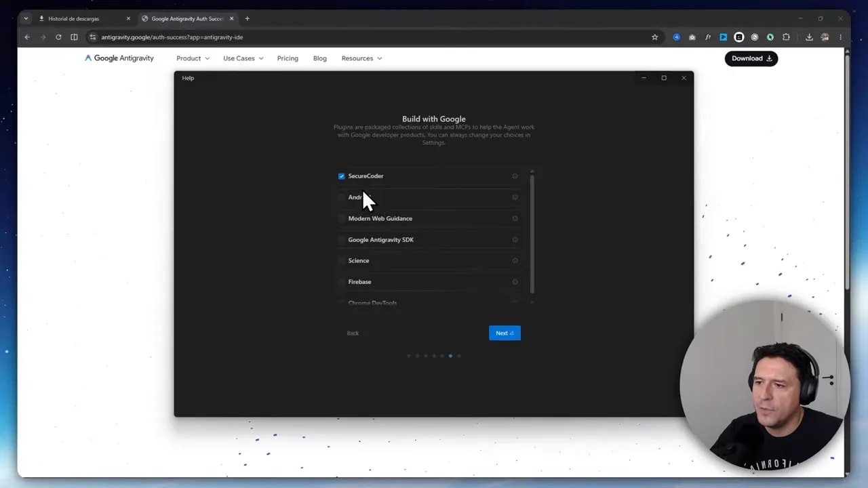Expand the Resources dropdown
The height and width of the screenshot is (488, 868).
tap(361, 58)
